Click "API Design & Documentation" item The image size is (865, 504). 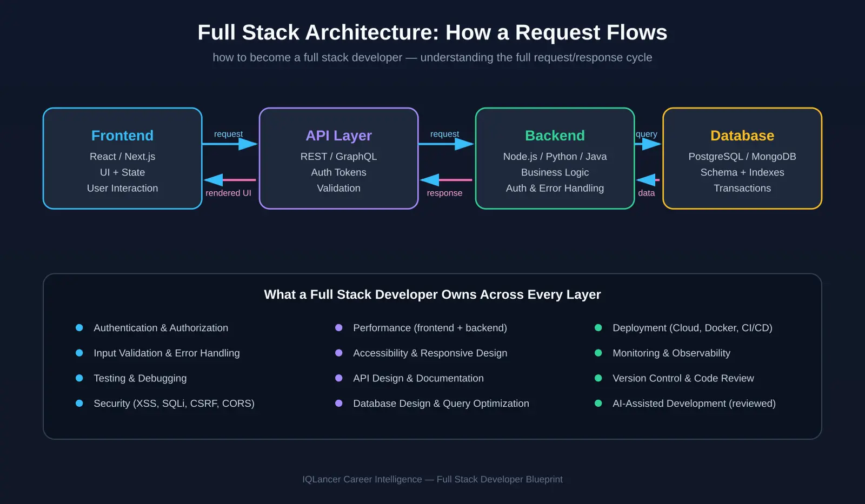click(418, 378)
